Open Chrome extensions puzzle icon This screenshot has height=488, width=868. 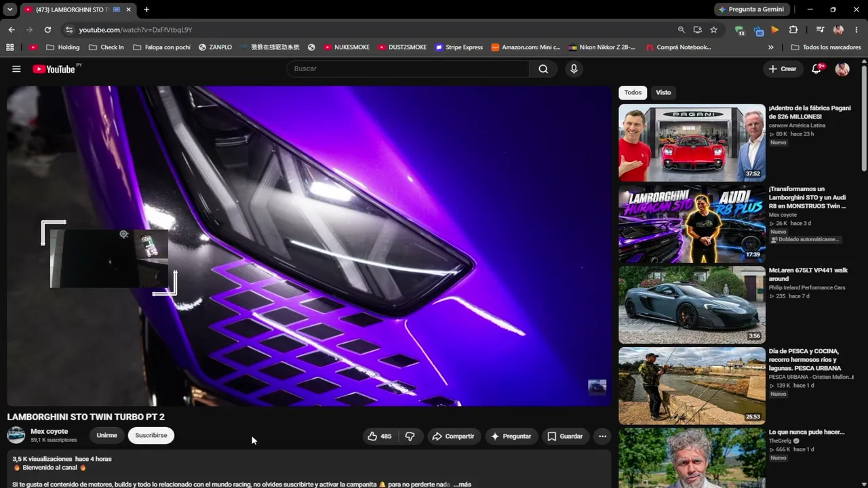[793, 30]
